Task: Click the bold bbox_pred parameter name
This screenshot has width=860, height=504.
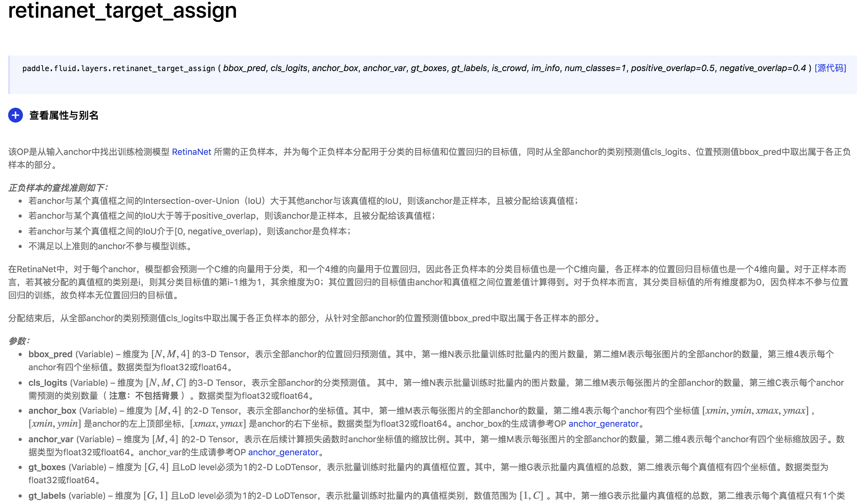Action: click(50, 354)
